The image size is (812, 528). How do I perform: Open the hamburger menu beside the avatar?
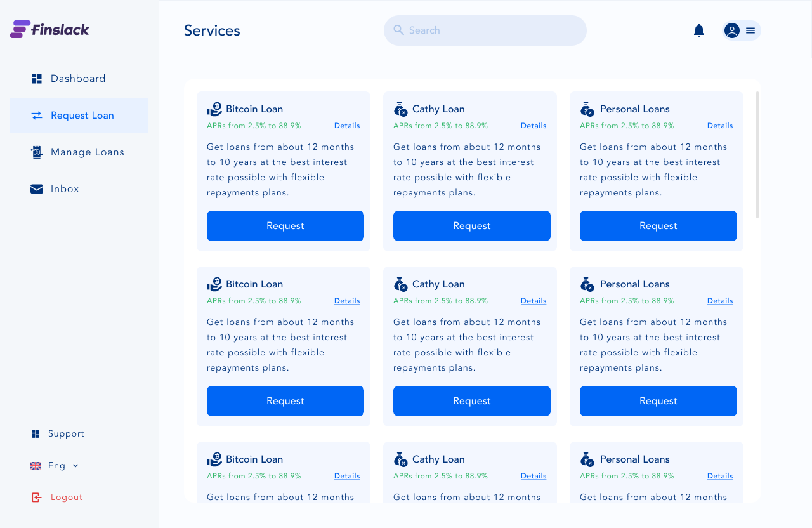tap(750, 30)
